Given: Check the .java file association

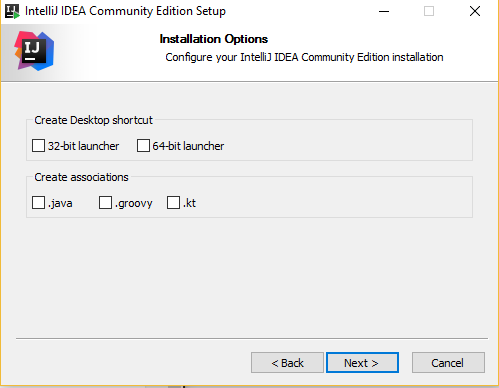Looking at the screenshot, I should (x=38, y=203).
